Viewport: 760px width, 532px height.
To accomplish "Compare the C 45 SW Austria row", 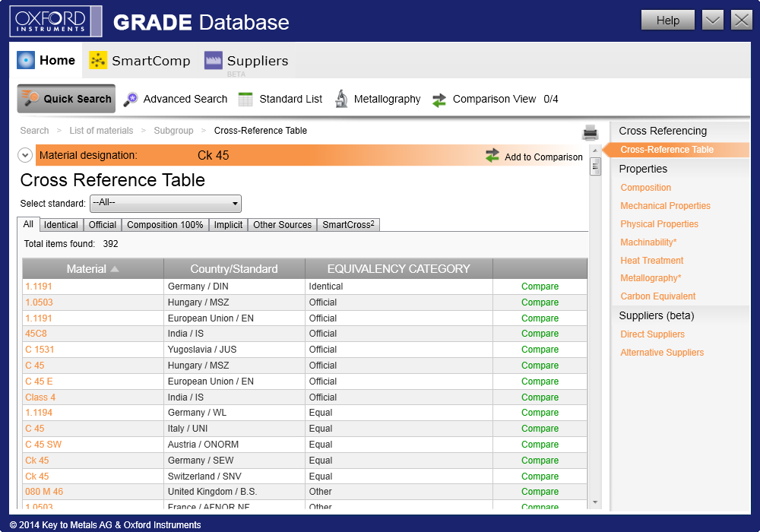I will click(x=540, y=445).
